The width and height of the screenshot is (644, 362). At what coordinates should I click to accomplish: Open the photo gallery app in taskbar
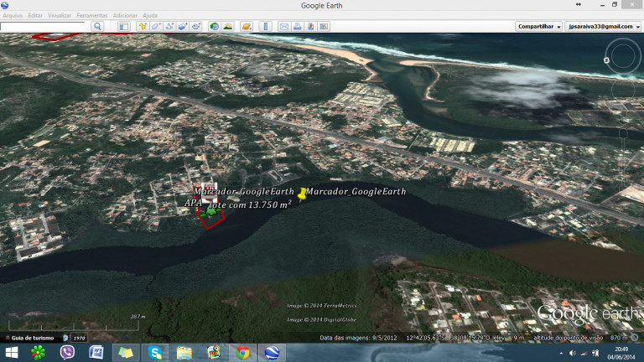coord(214,353)
